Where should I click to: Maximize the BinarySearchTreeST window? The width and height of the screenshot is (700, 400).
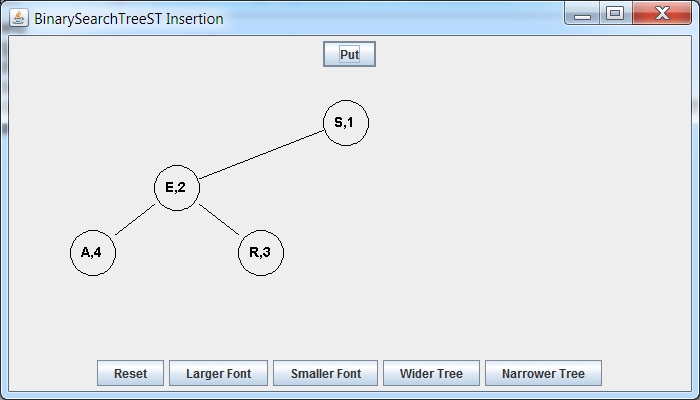point(615,13)
